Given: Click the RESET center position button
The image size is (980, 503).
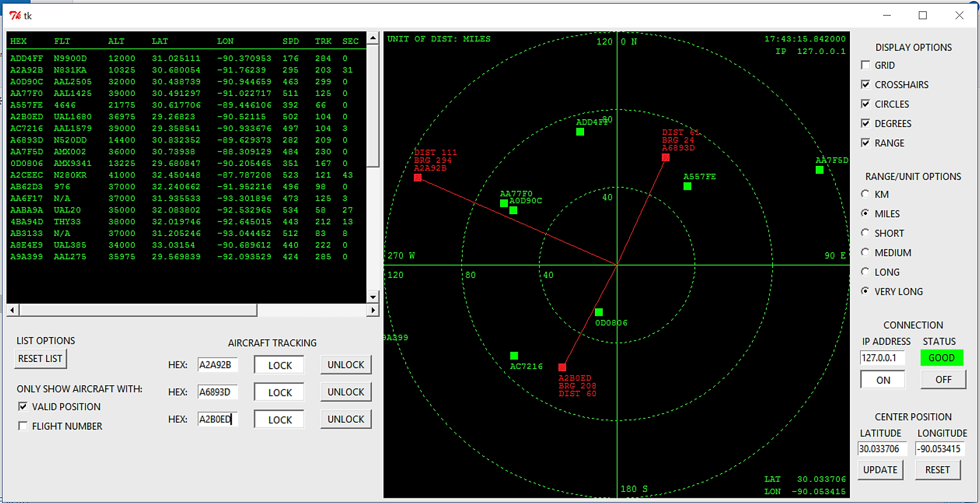Looking at the screenshot, I should tap(938, 470).
